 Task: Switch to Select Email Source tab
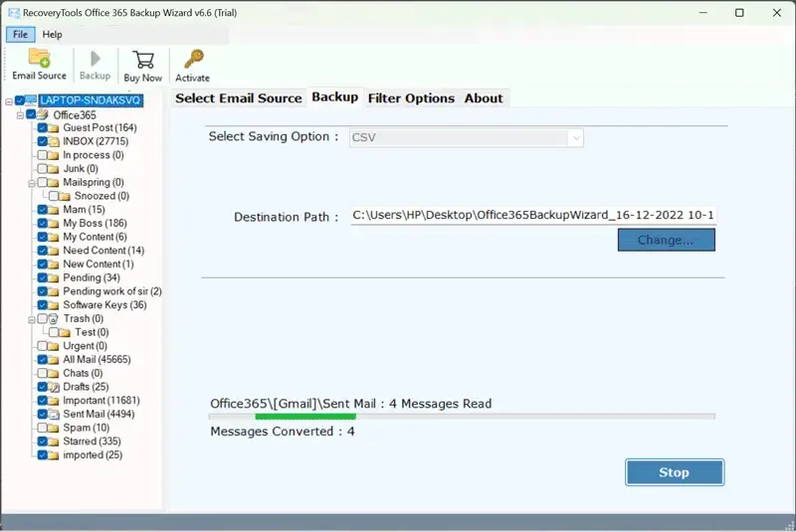(239, 97)
